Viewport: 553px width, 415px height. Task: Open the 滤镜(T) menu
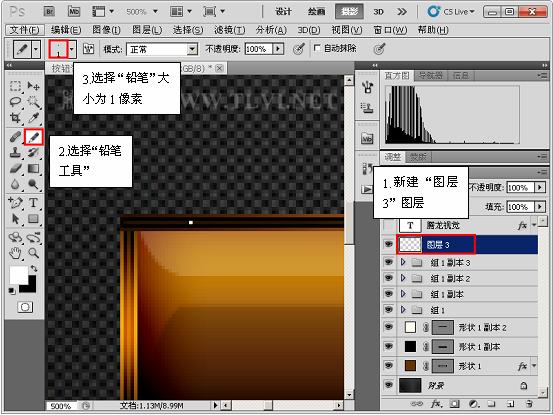pyautogui.click(x=230, y=30)
